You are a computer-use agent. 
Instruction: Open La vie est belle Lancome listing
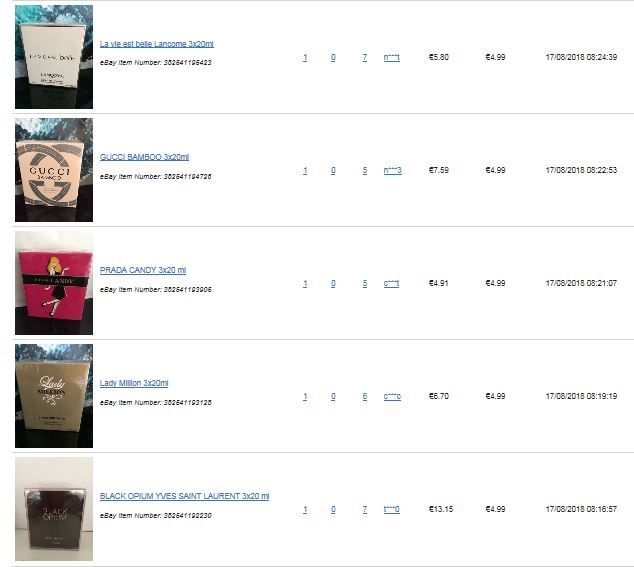(156, 44)
